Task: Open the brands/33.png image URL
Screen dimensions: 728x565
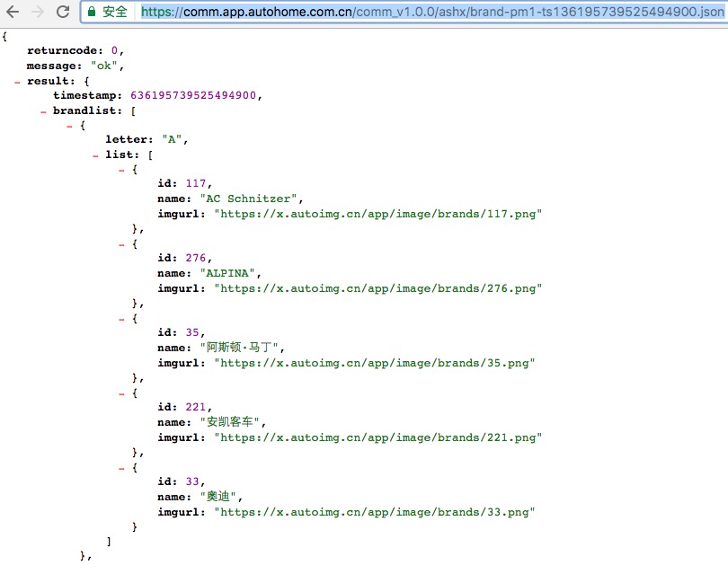Action: click(375, 512)
